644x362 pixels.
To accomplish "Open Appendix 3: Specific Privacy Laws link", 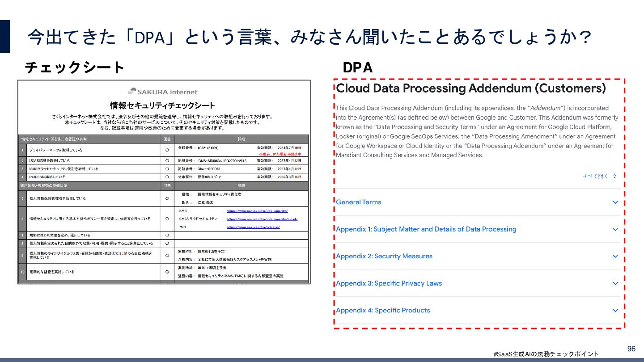I will (389, 283).
